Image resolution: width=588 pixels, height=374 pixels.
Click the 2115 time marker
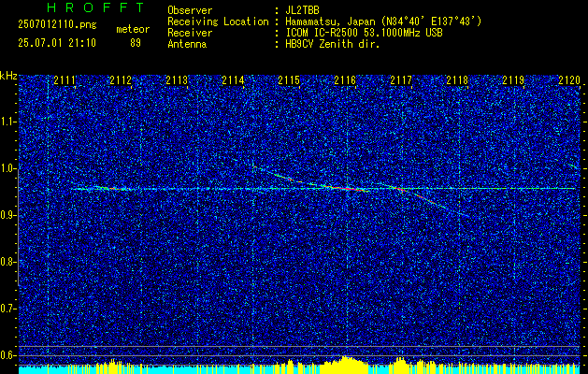[x=289, y=80]
